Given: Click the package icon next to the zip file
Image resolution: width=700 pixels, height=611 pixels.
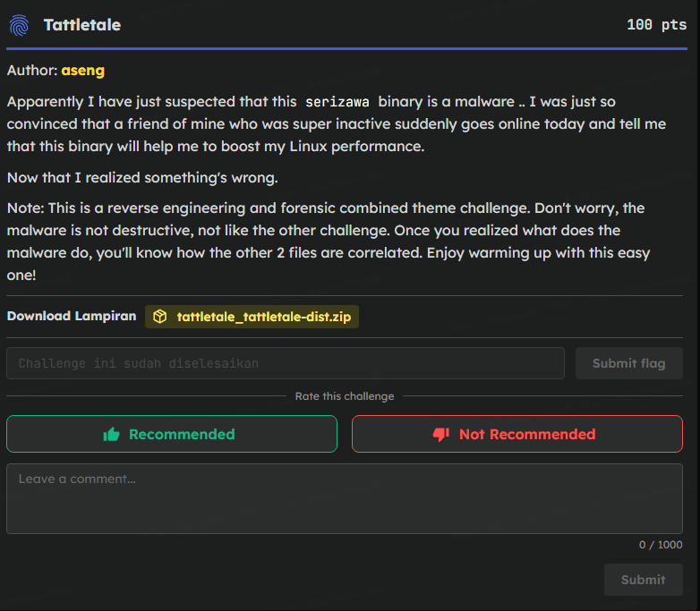Looking at the screenshot, I should [160, 317].
